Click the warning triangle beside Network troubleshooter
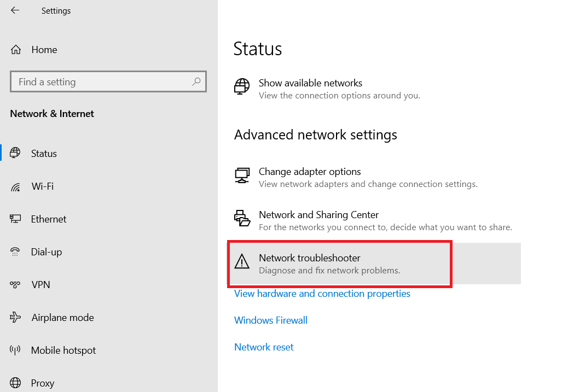The width and height of the screenshot is (568, 392). pos(242,261)
